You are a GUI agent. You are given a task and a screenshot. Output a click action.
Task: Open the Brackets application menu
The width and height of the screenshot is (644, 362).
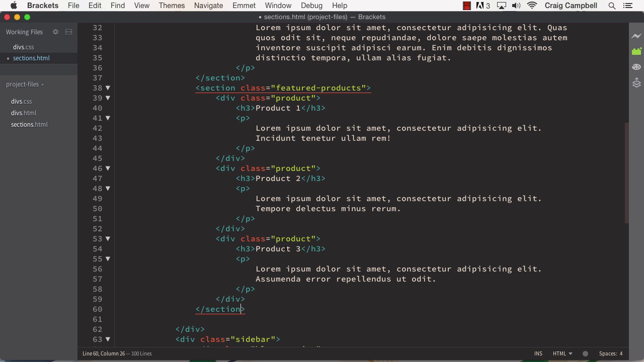(43, 6)
